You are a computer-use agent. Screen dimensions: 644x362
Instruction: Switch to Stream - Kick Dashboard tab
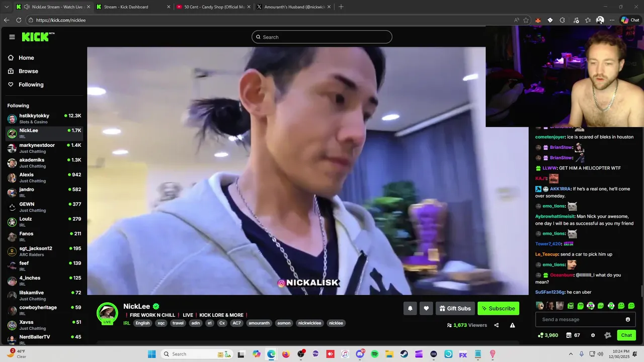click(x=132, y=7)
